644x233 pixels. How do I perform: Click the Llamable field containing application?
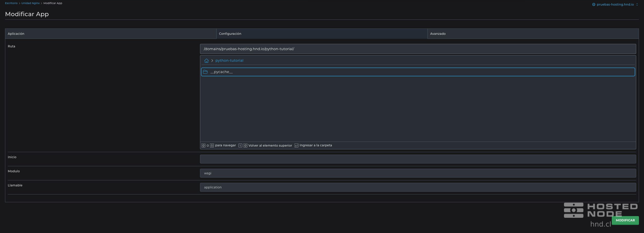[418, 187]
